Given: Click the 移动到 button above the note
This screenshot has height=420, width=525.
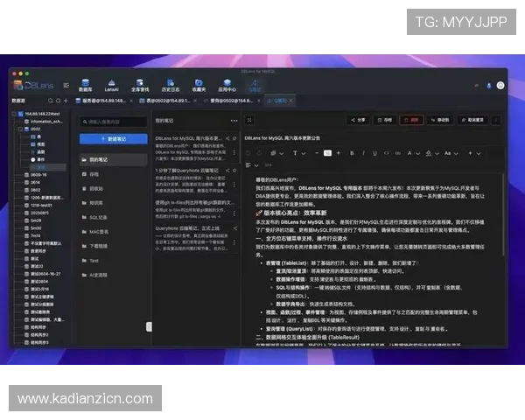Looking at the screenshot, I should click(x=440, y=120).
